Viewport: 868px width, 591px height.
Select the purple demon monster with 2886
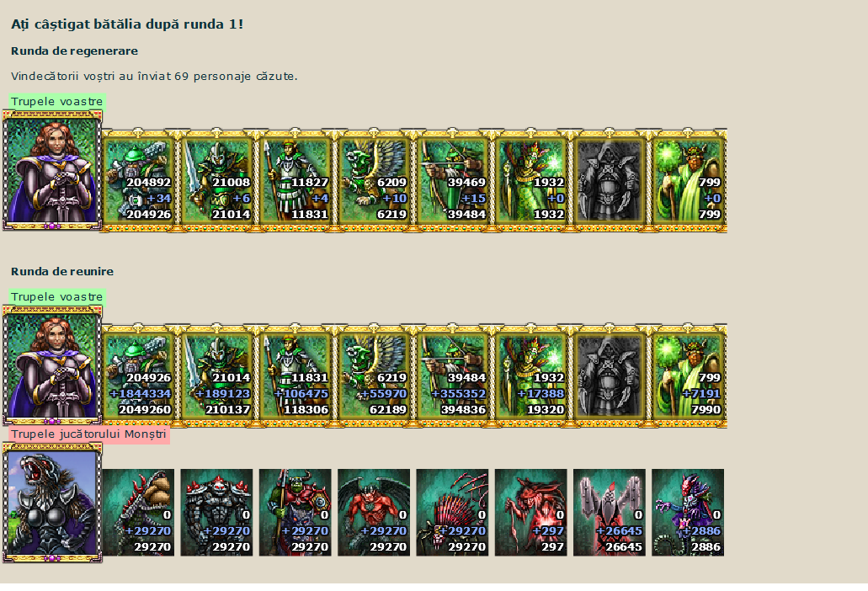(688, 513)
